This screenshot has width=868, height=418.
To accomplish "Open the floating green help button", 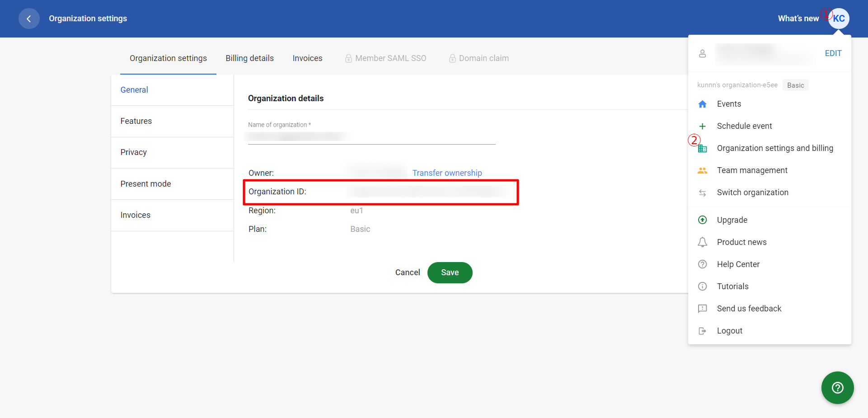I will click(837, 388).
